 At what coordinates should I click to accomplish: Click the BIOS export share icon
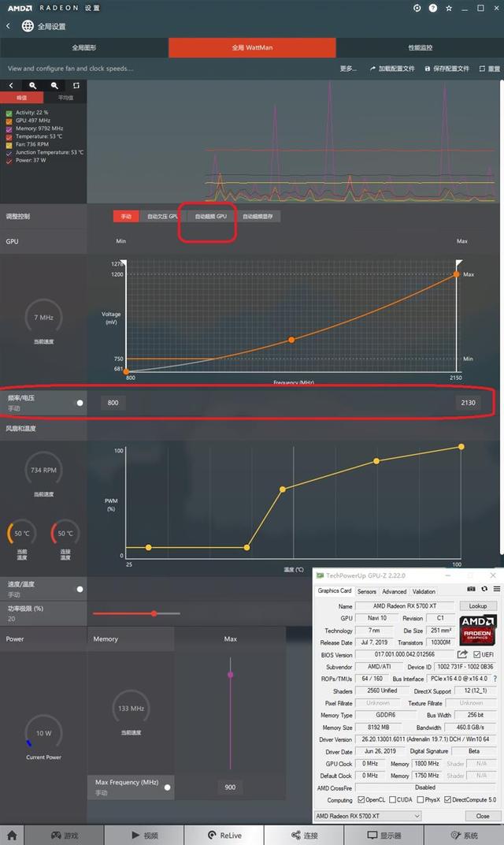[x=462, y=654]
